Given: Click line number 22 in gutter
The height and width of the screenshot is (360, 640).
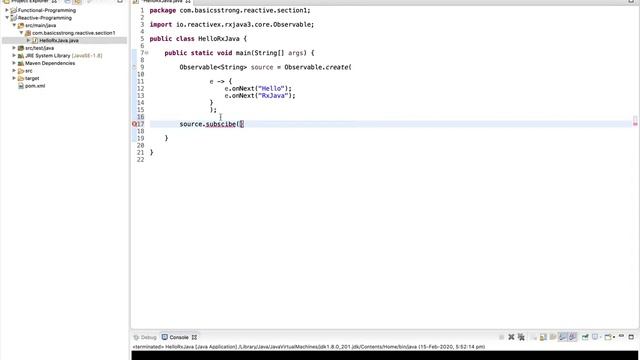Looking at the screenshot, I should (140, 160).
